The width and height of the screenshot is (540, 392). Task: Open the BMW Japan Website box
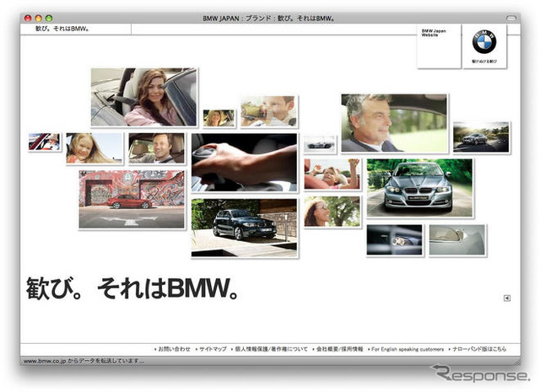(x=439, y=46)
